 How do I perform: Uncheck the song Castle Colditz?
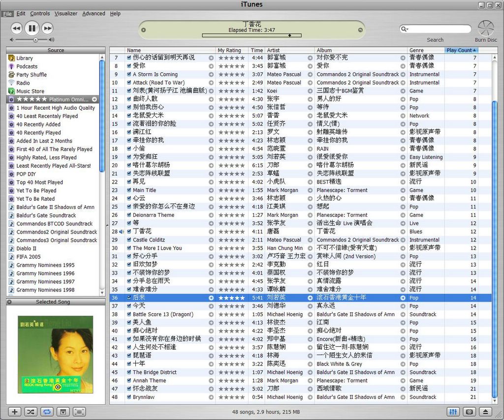click(x=129, y=240)
